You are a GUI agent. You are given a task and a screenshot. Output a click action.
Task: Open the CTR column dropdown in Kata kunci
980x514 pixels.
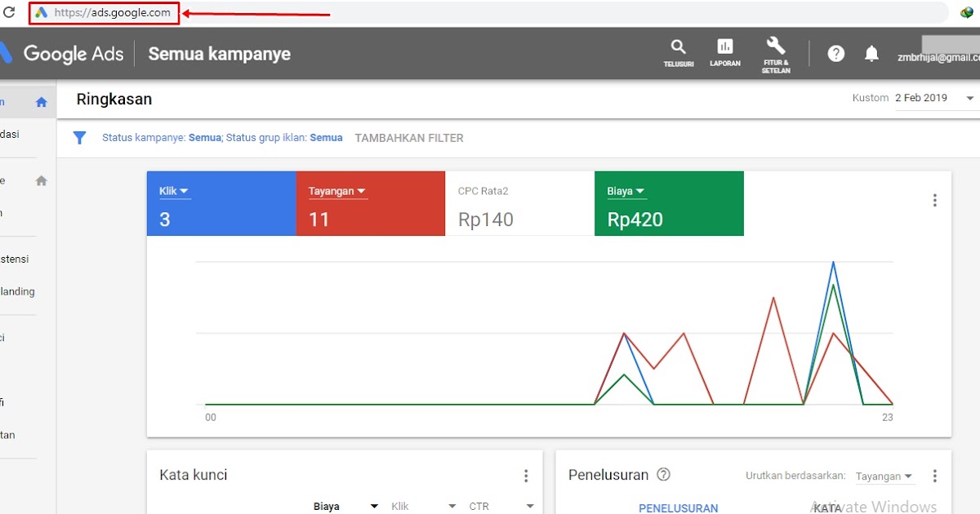[501, 507]
